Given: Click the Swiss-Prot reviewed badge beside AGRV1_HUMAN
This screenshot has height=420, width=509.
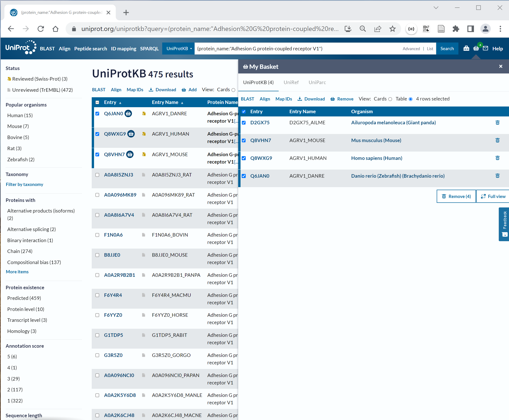Looking at the screenshot, I should click(x=144, y=134).
